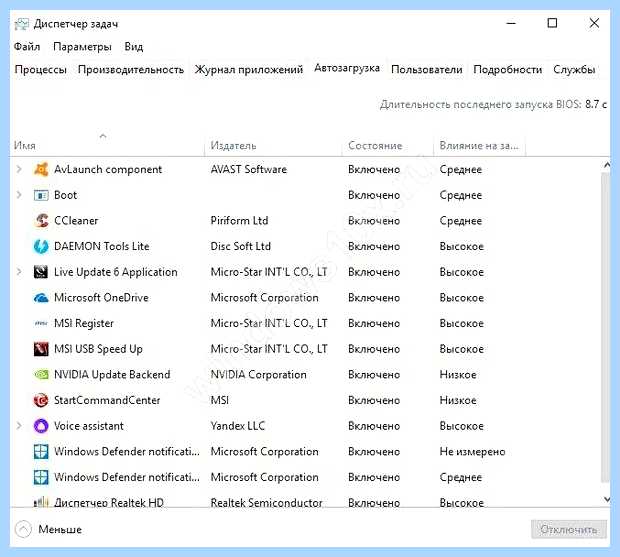Select the DAEMON Tools Lite name

[x=102, y=246]
